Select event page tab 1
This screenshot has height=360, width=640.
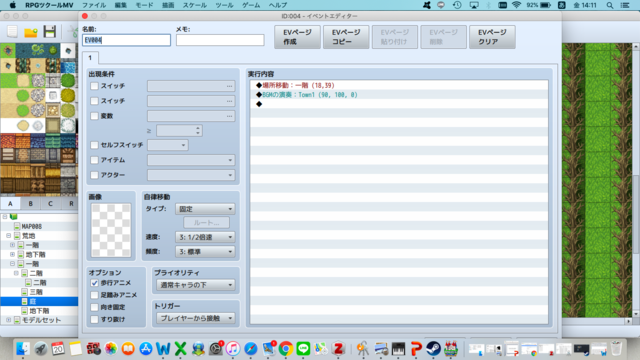click(x=90, y=58)
